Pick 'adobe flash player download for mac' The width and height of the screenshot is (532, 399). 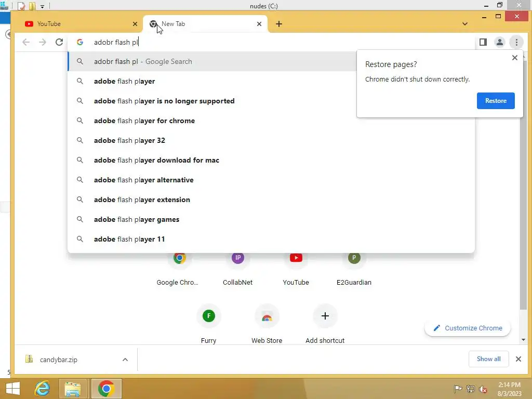pyautogui.click(x=271, y=160)
